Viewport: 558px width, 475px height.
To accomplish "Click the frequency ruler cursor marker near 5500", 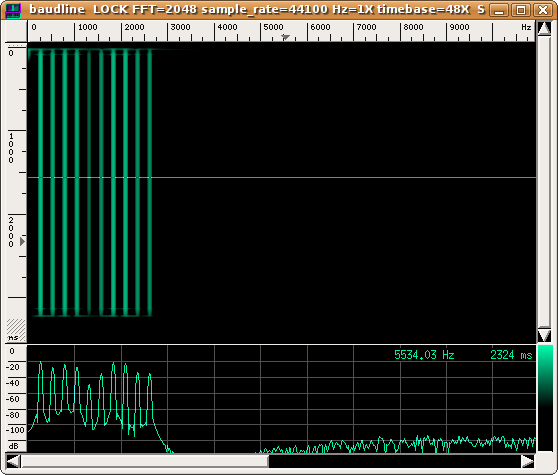I will click(x=285, y=37).
